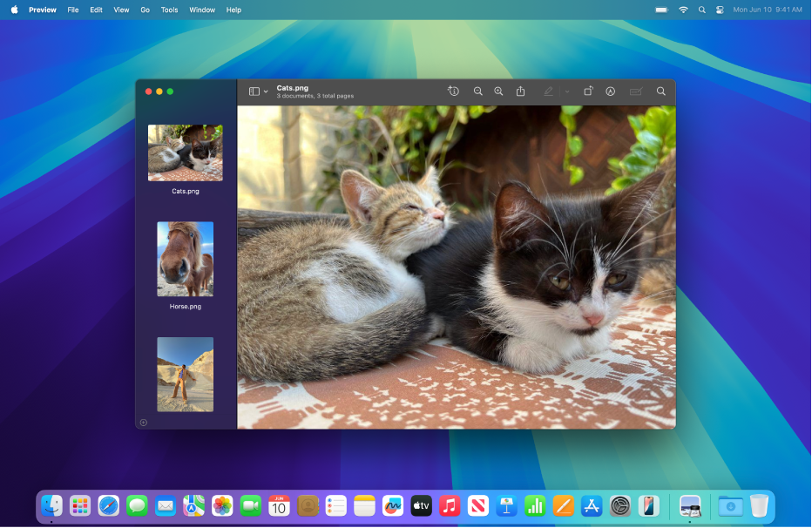Open the sidebar view options chevron
The width and height of the screenshot is (812, 528).
pyautogui.click(x=264, y=91)
